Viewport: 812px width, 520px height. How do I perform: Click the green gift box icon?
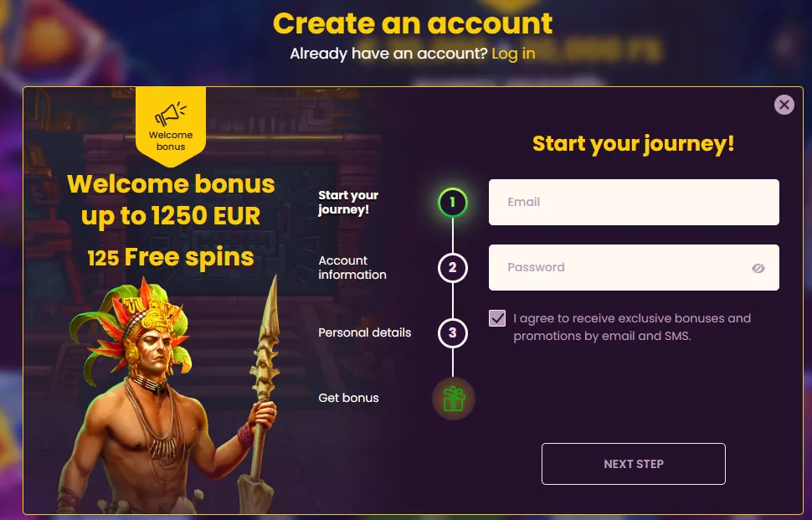454,399
